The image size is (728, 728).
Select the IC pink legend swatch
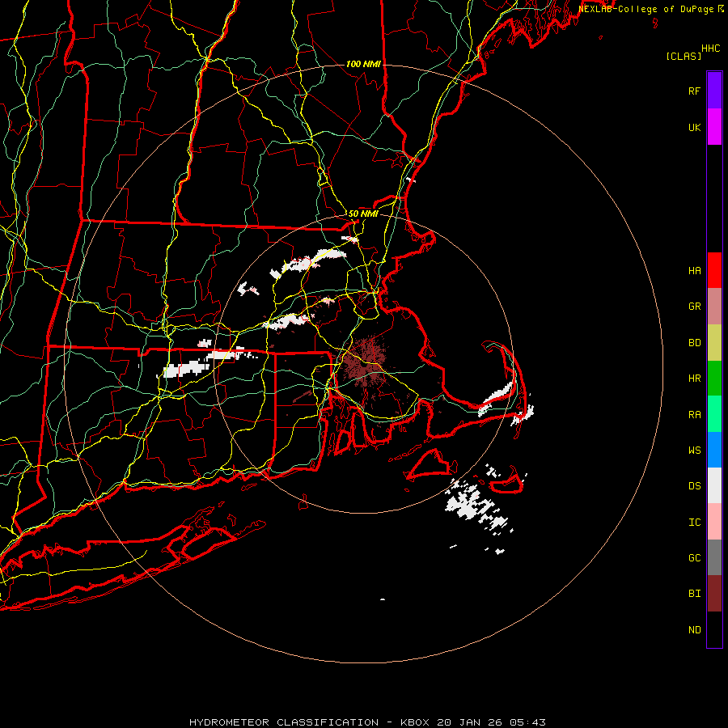pos(714,522)
